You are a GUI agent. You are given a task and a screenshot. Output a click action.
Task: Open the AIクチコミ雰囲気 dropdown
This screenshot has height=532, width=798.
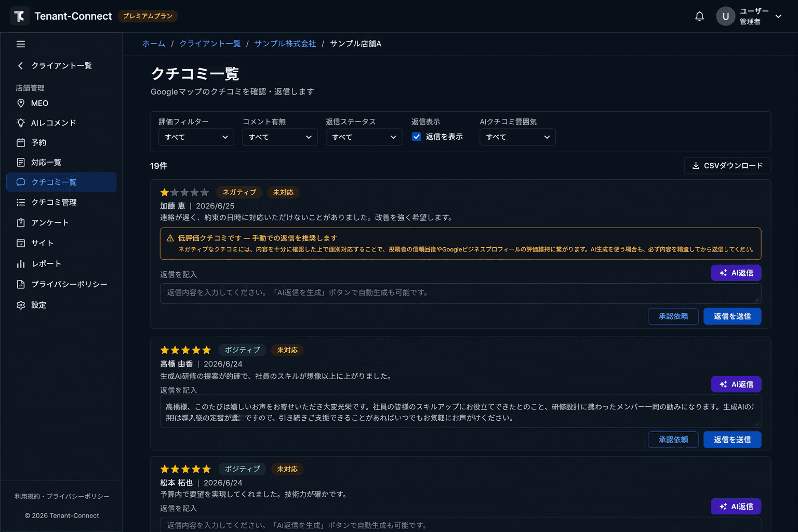(x=517, y=137)
